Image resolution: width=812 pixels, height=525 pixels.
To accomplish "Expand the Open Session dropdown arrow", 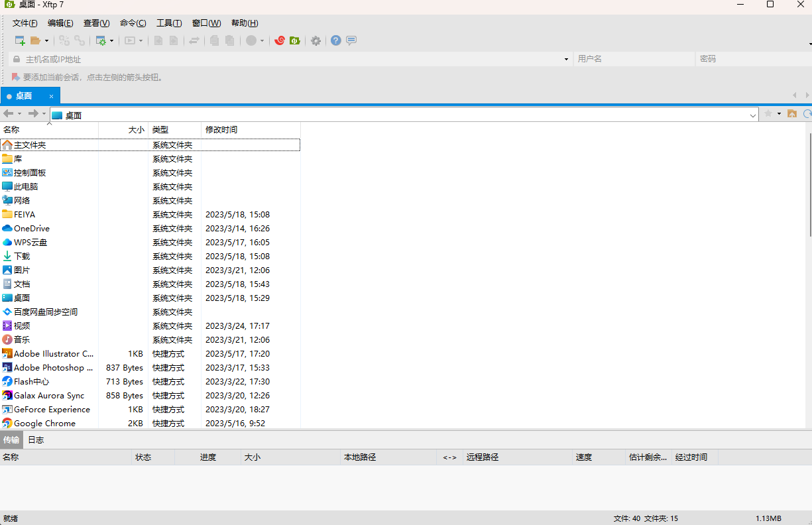I will tap(46, 41).
